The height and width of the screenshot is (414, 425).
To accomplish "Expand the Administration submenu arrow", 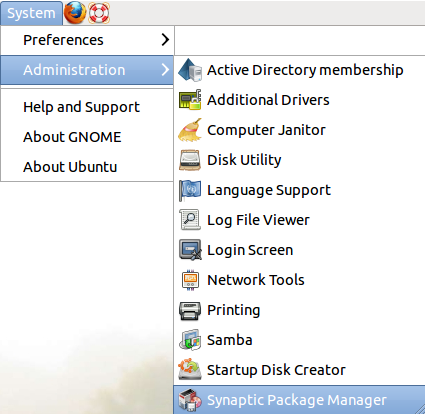I will pos(165,70).
